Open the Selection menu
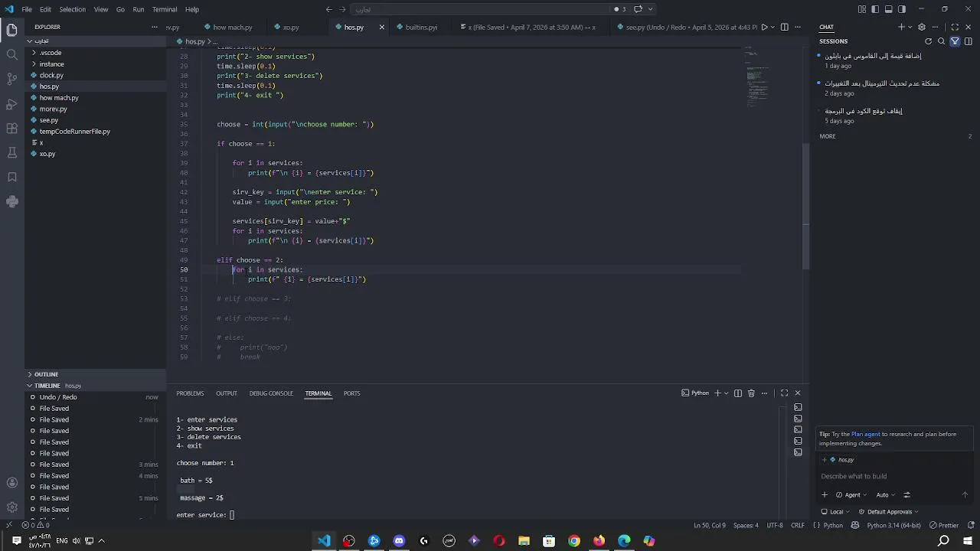 point(73,9)
